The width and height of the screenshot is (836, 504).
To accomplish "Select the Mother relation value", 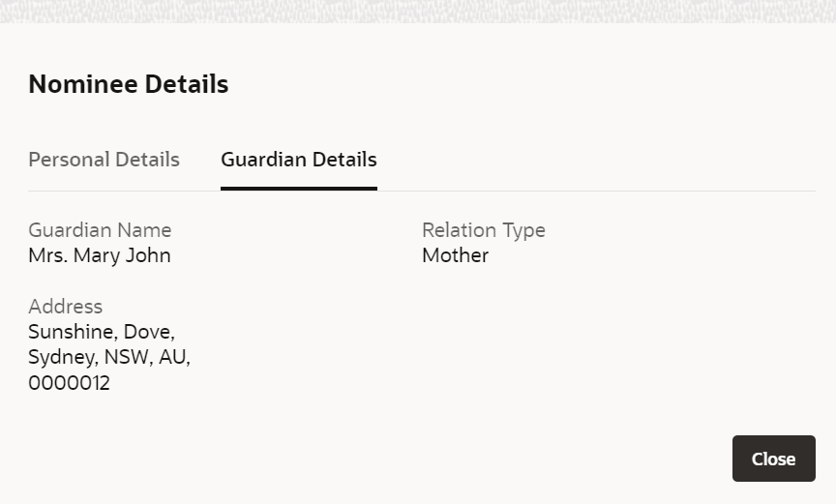I will tap(455, 255).
